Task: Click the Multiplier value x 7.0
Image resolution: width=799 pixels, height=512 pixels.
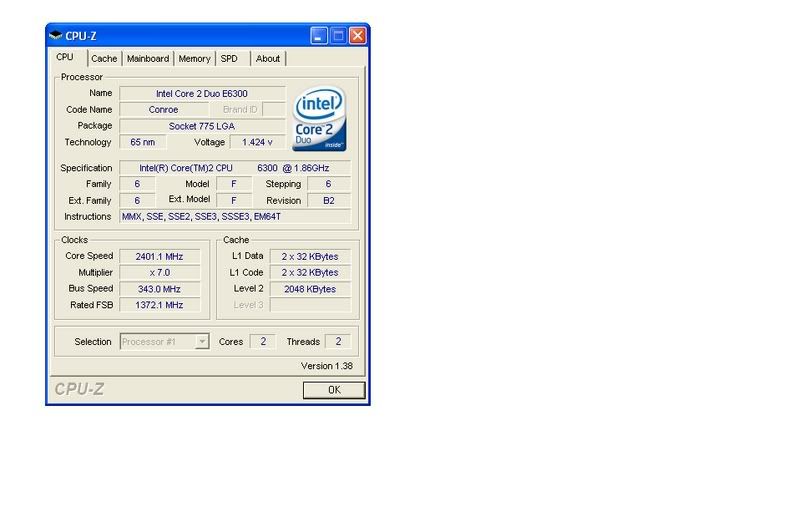Action: [x=159, y=273]
